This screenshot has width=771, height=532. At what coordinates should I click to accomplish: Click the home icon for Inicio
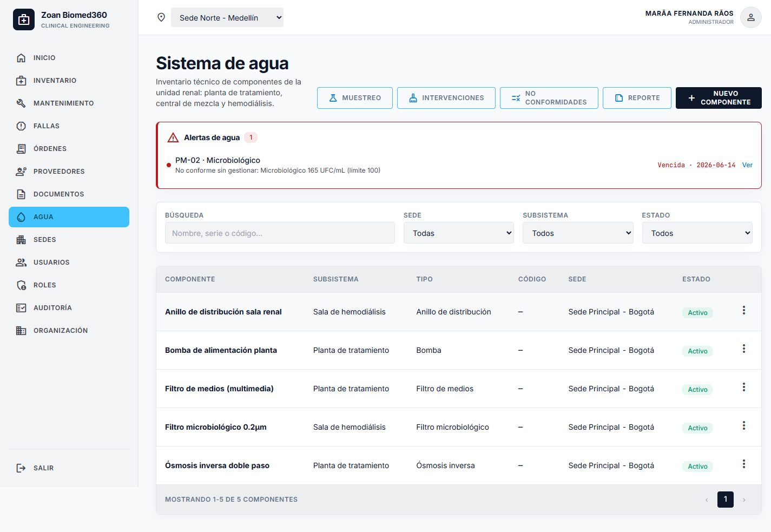tap(21, 58)
